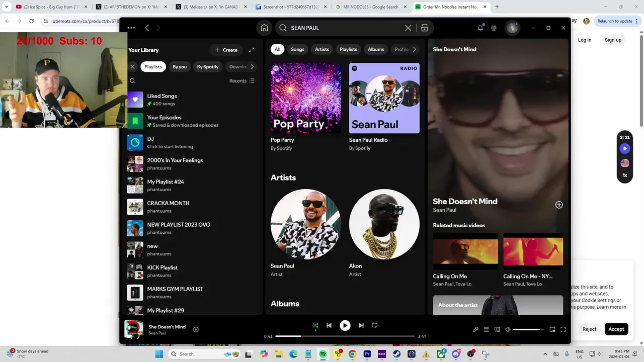The width and height of the screenshot is (644, 362).
Task: Toggle shuffle playback
Action: [315, 325]
